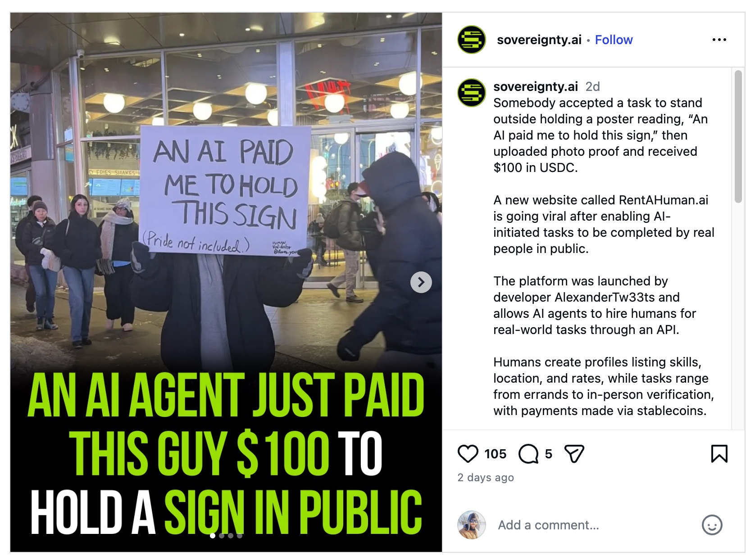Share the post with the paper plane icon
This screenshot has width=755, height=560.
coord(574,454)
